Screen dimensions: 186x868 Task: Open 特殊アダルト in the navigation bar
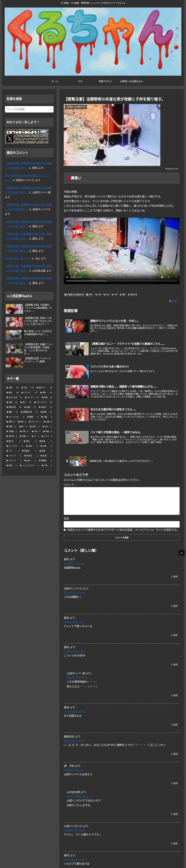point(106,81)
